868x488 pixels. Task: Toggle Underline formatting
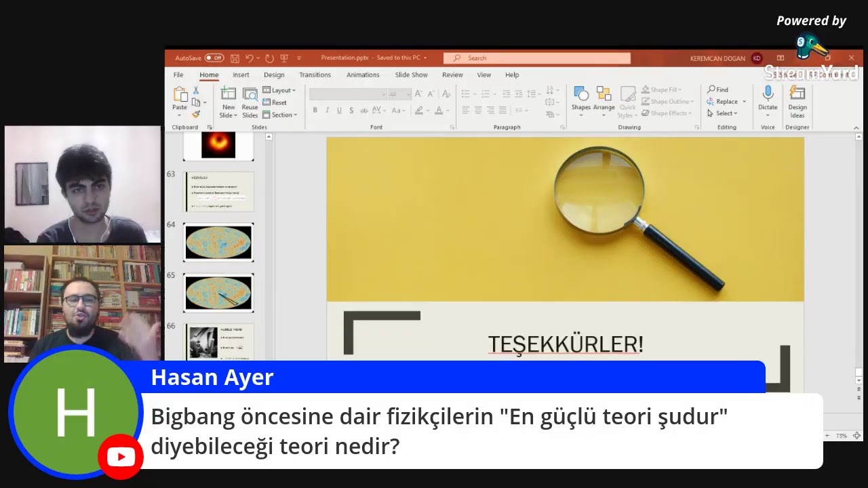pos(339,110)
